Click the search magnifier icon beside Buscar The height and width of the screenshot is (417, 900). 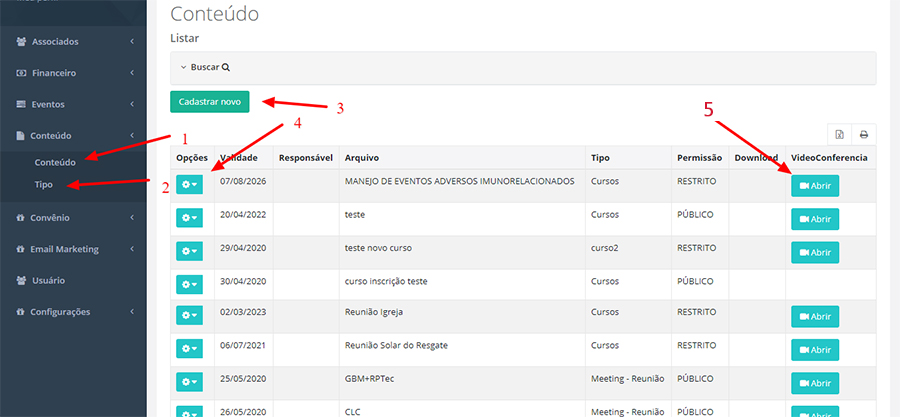pos(226,67)
